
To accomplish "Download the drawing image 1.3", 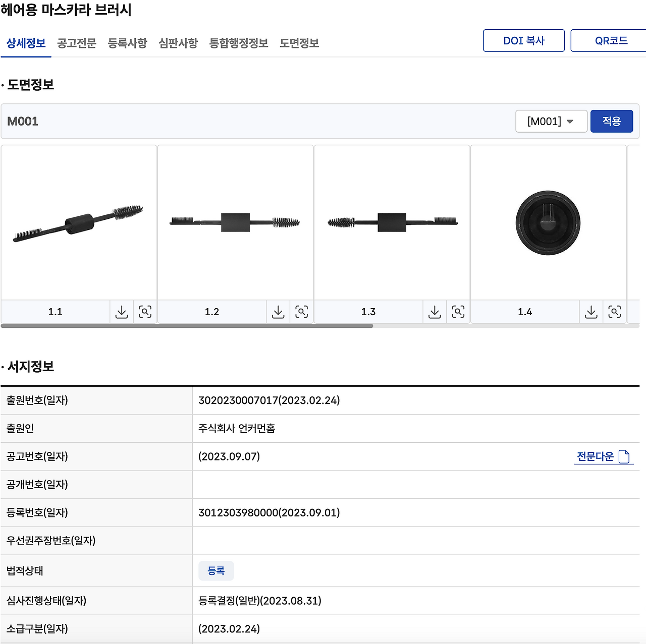I will [435, 312].
